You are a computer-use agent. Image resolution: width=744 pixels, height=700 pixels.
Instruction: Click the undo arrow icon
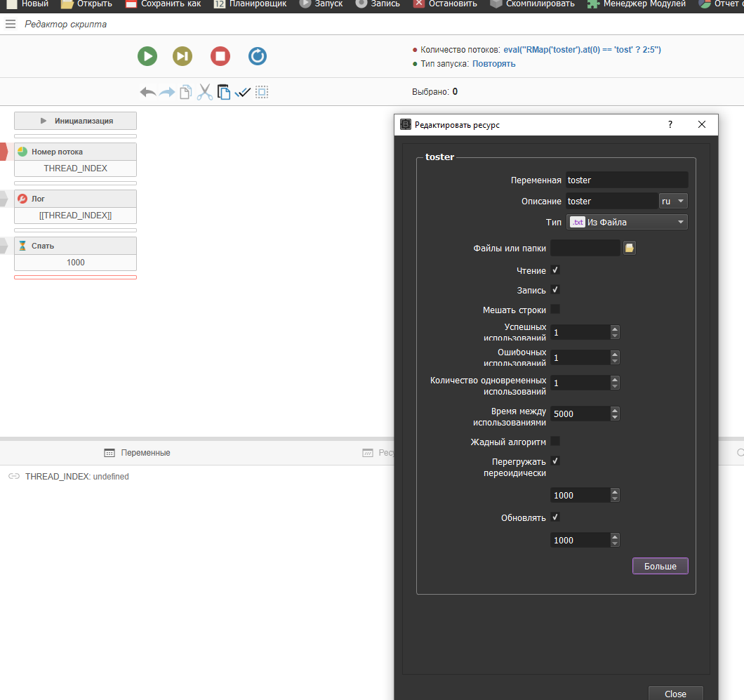click(148, 92)
